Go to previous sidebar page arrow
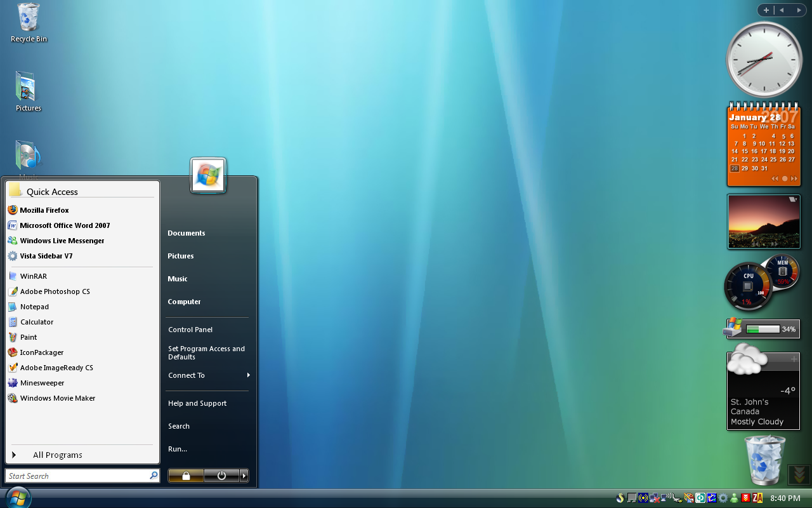The height and width of the screenshot is (508, 812). pos(782,10)
